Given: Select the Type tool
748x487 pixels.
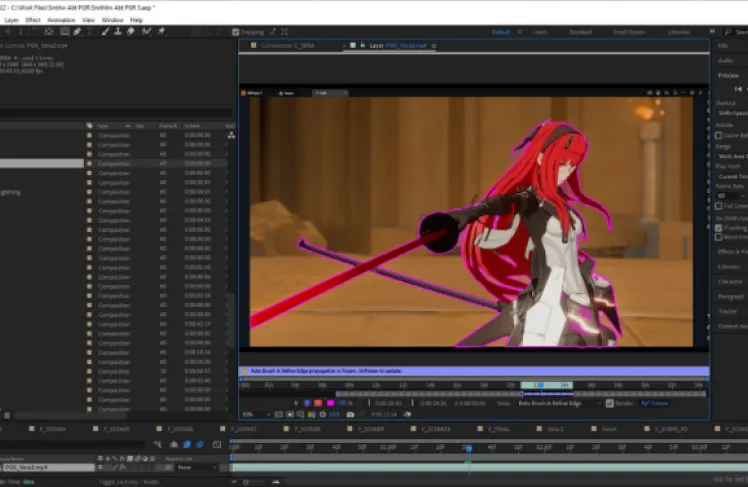Looking at the screenshot, I should coord(90,31).
